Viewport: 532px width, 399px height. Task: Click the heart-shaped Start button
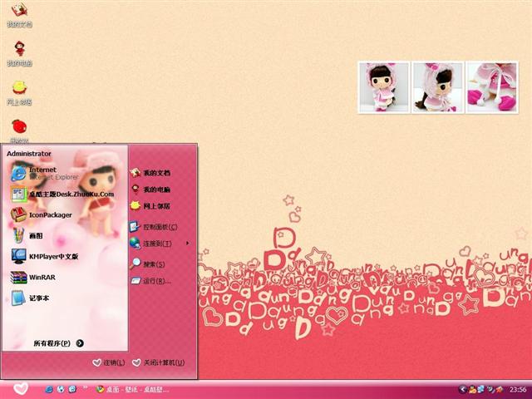click(21, 389)
